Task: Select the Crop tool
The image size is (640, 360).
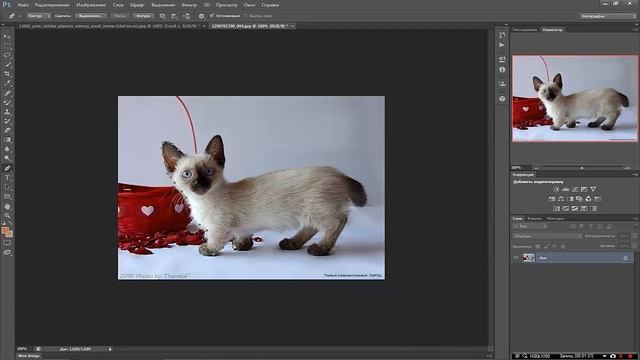Action: [7, 74]
